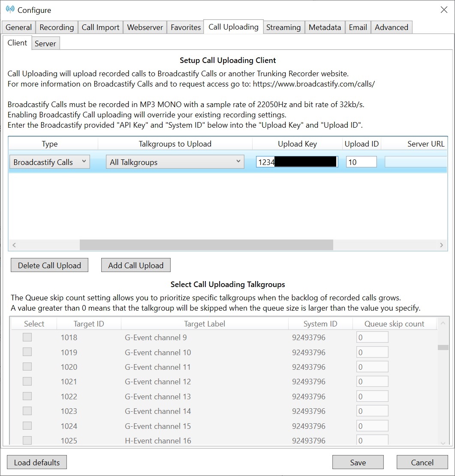
Task: Click the horizontal scrollbar thumb in upload grid
Action: coord(206,245)
